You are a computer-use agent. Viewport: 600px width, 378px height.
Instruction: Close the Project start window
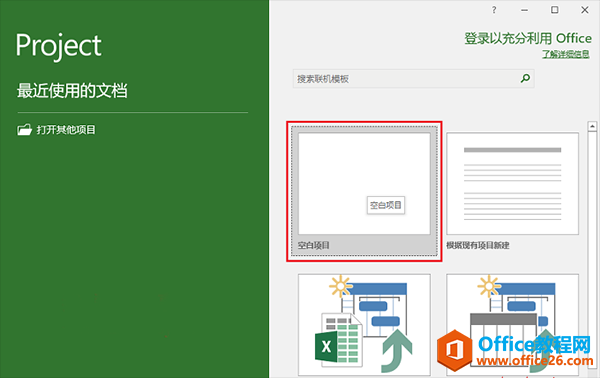tap(585, 10)
